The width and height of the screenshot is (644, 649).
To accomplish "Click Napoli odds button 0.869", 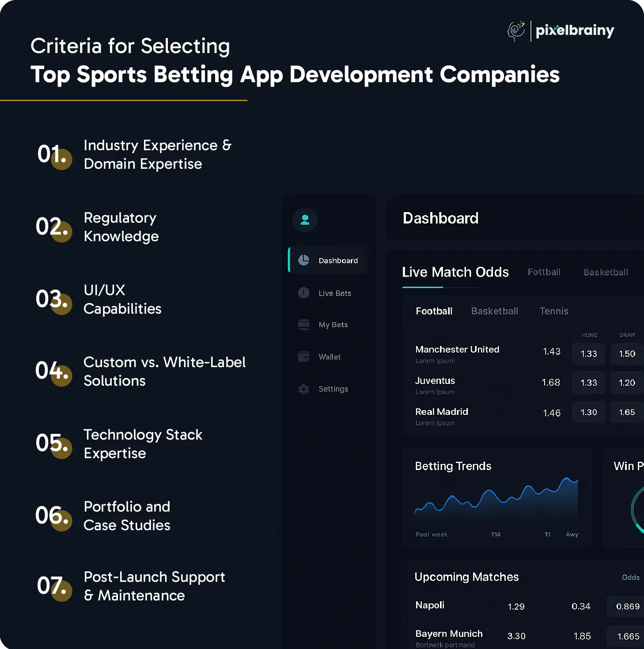I will (627, 607).
